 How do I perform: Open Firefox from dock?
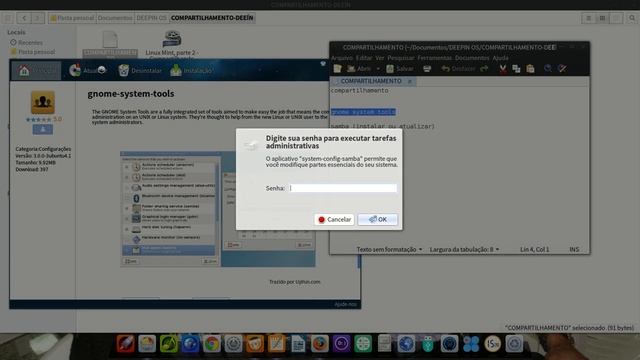pos(320,344)
